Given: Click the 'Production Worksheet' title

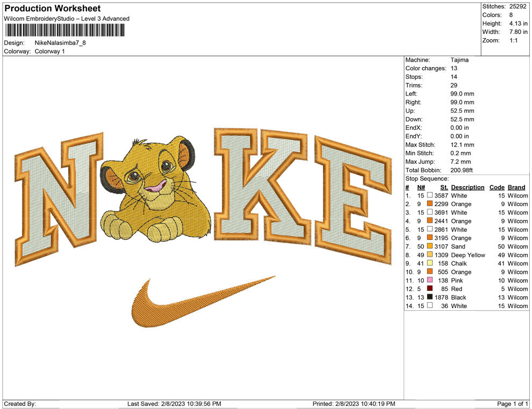Looking at the screenshot, I should coord(53,9).
